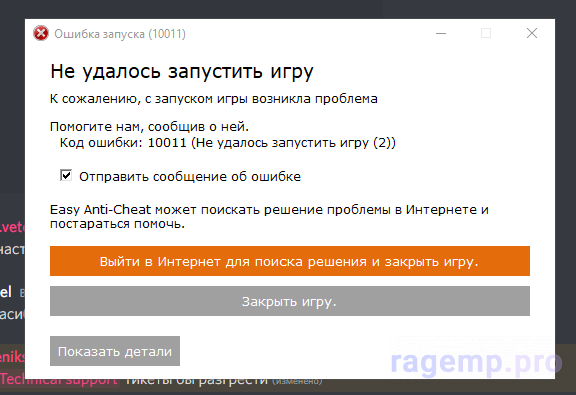Close the 'Ошибка запуска (10011)' dialog
The height and width of the screenshot is (395, 576).
532,33
